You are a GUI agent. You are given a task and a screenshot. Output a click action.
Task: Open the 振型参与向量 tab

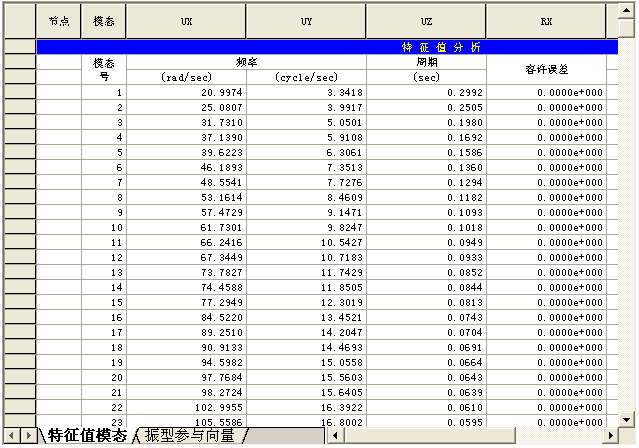(190, 436)
